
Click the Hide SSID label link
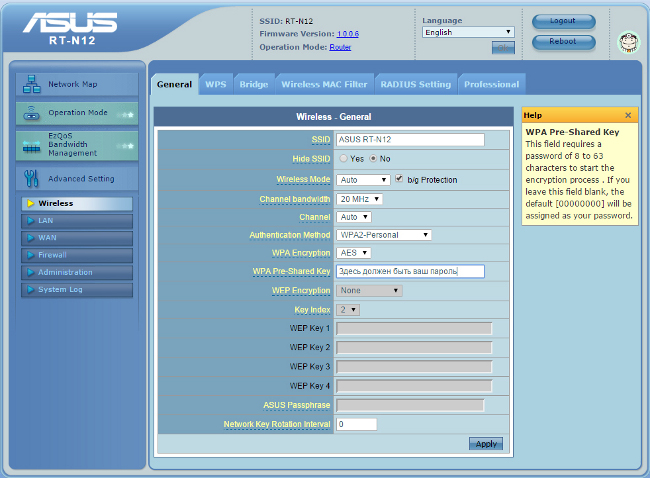tap(311, 159)
